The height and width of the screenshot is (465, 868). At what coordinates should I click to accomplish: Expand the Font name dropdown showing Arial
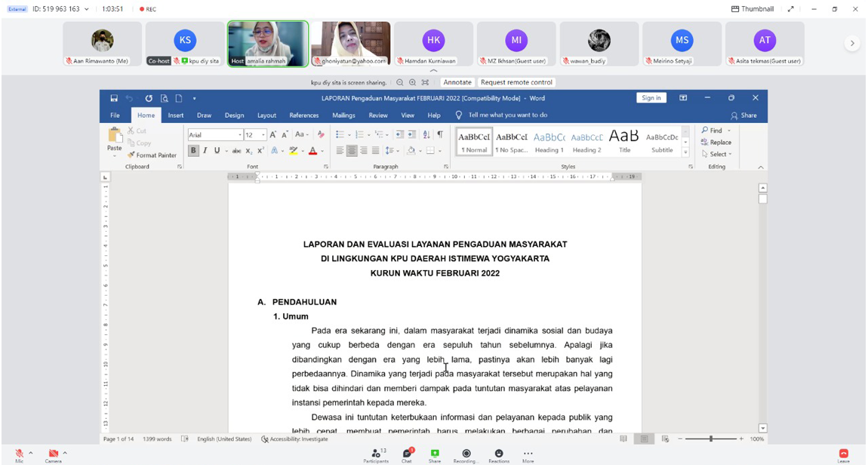coord(240,135)
